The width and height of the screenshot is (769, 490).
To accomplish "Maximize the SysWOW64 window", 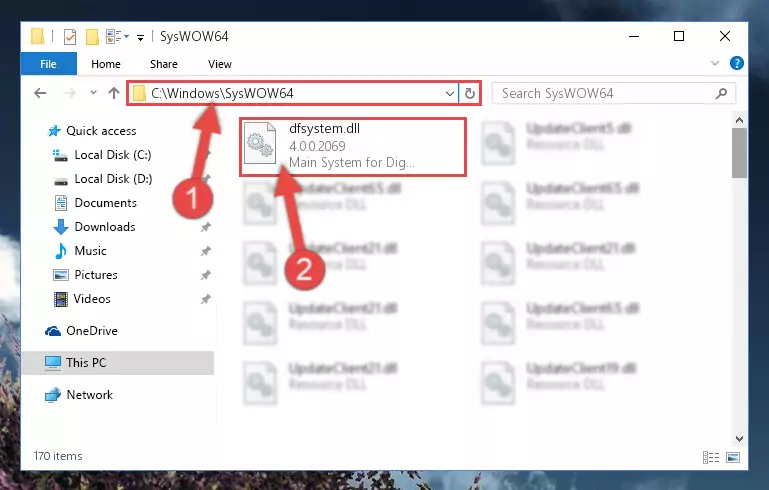I will click(x=679, y=36).
